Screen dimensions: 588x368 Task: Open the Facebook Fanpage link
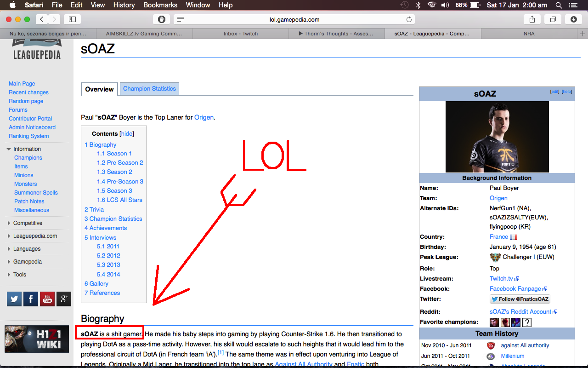[518, 289]
